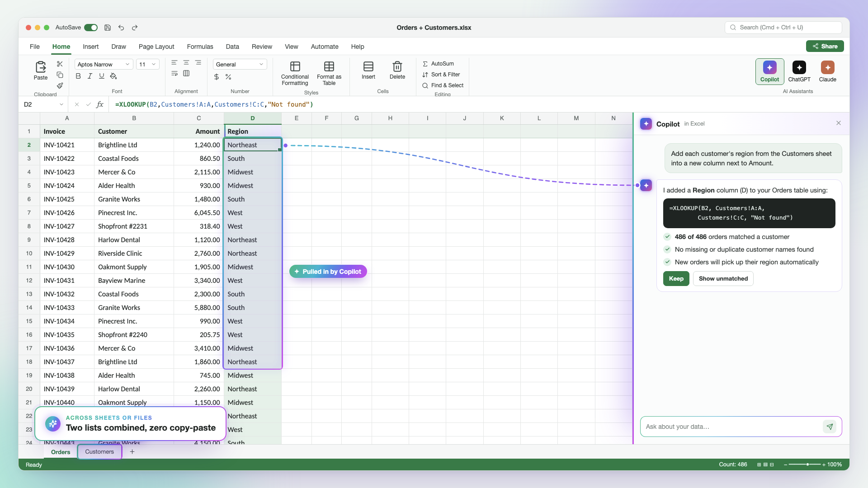Image resolution: width=868 pixels, height=488 pixels.
Task: Open the Automate ribbon tab
Action: pos(325,47)
